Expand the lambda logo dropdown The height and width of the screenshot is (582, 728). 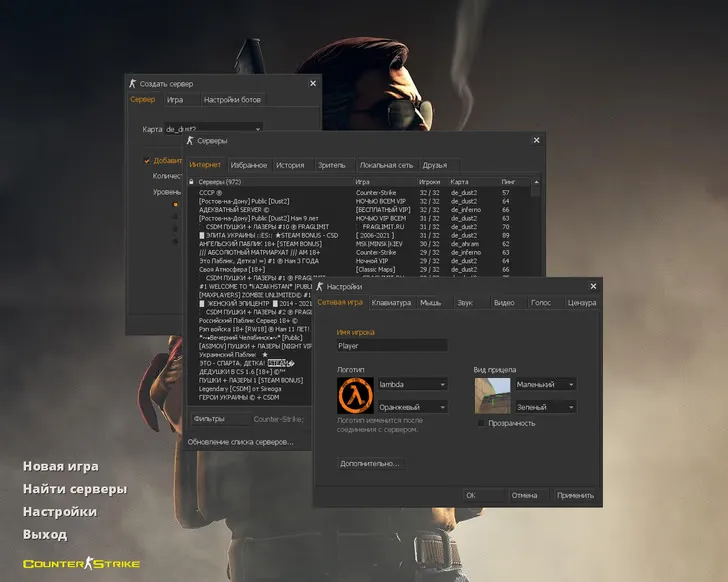(442, 384)
